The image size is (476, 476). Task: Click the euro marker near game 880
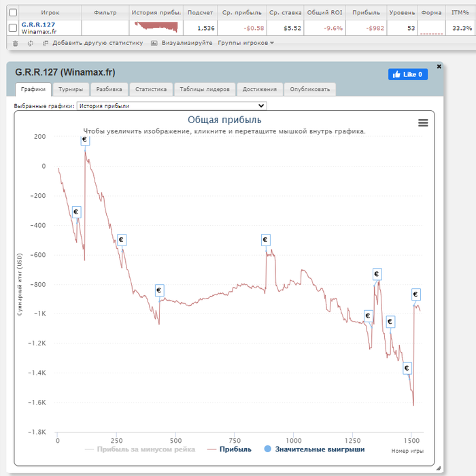pyautogui.click(x=265, y=240)
